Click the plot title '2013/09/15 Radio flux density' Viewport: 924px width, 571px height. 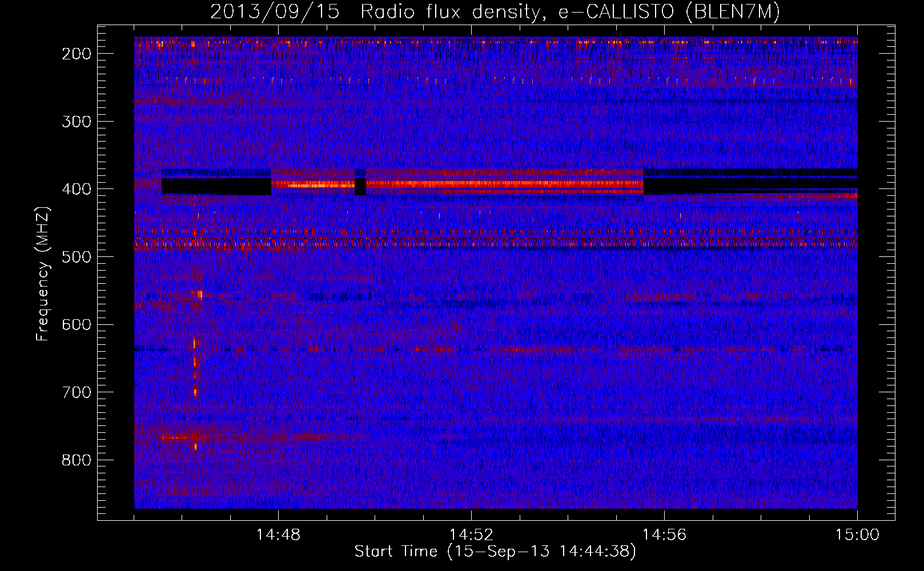point(495,11)
